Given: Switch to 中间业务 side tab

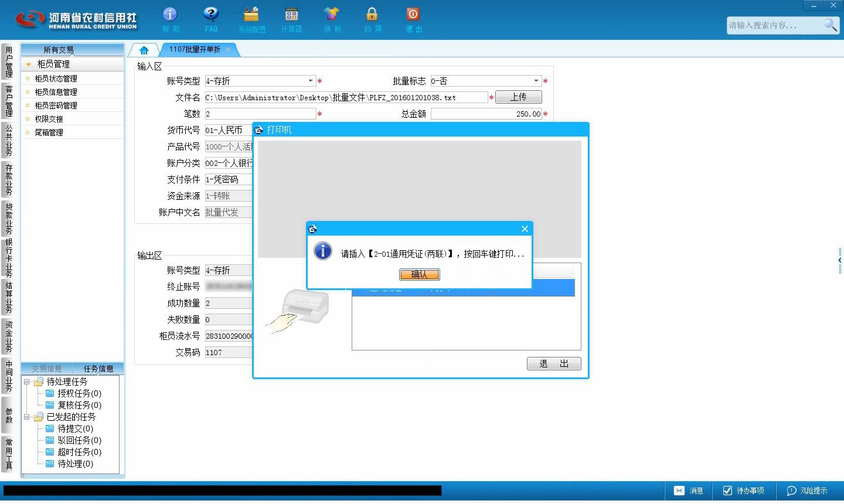Looking at the screenshot, I should tap(9, 376).
